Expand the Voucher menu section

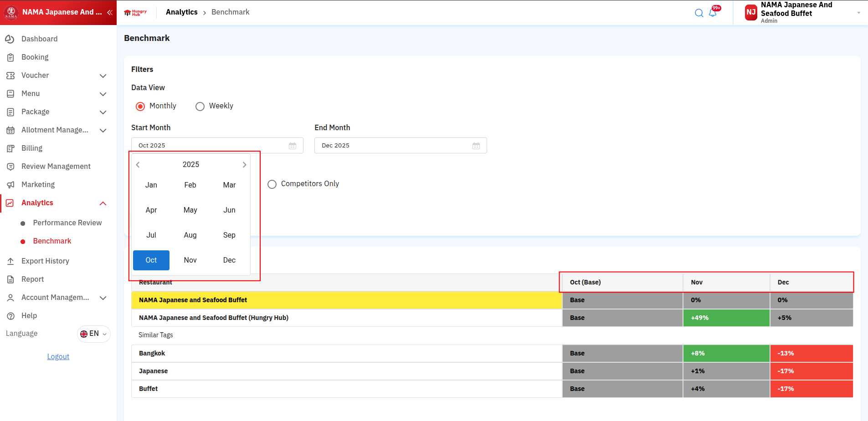tap(103, 76)
